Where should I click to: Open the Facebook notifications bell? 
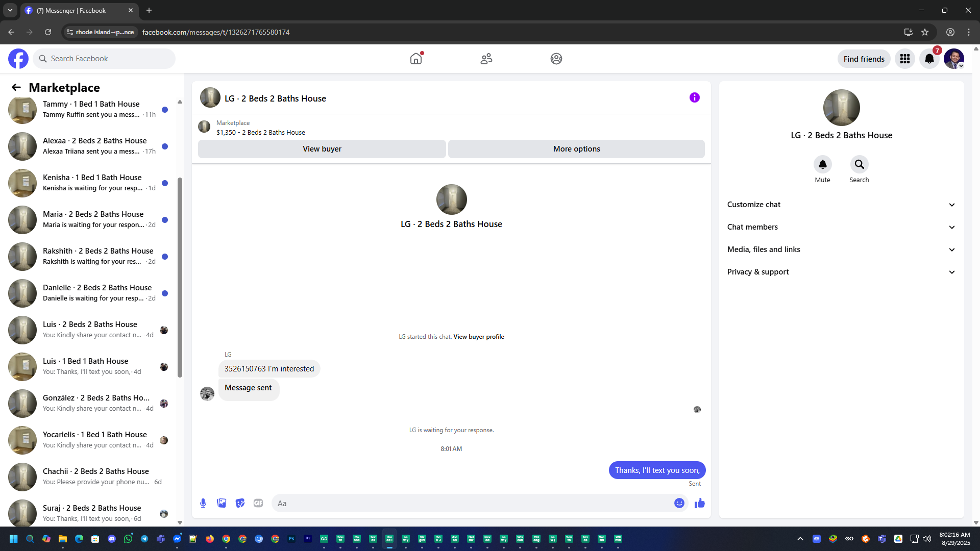929,59
